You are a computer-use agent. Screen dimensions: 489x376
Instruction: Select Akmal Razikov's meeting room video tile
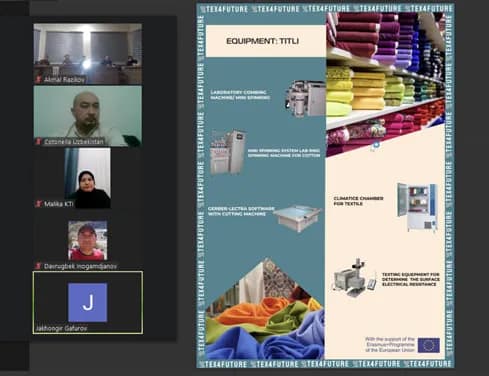click(x=88, y=54)
